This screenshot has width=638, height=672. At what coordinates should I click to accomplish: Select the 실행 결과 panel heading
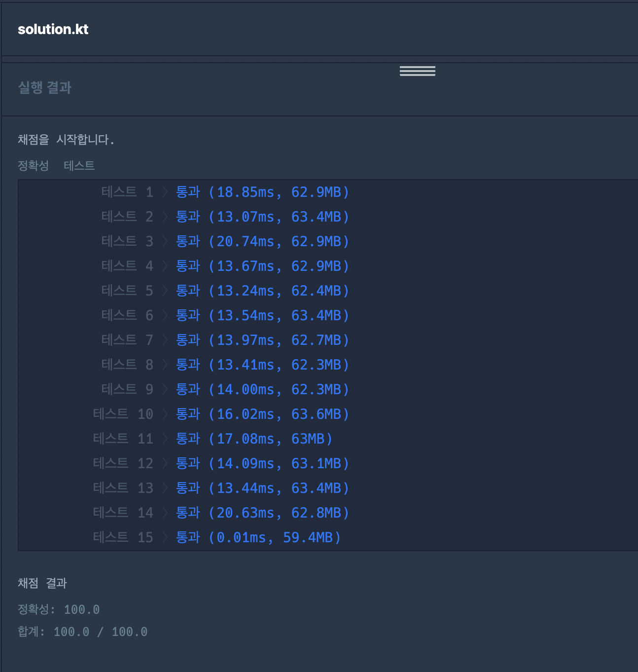[45, 88]
